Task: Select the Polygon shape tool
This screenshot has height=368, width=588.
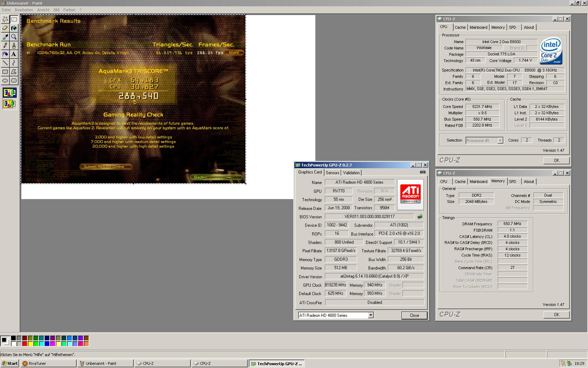Action: [14, 72]
